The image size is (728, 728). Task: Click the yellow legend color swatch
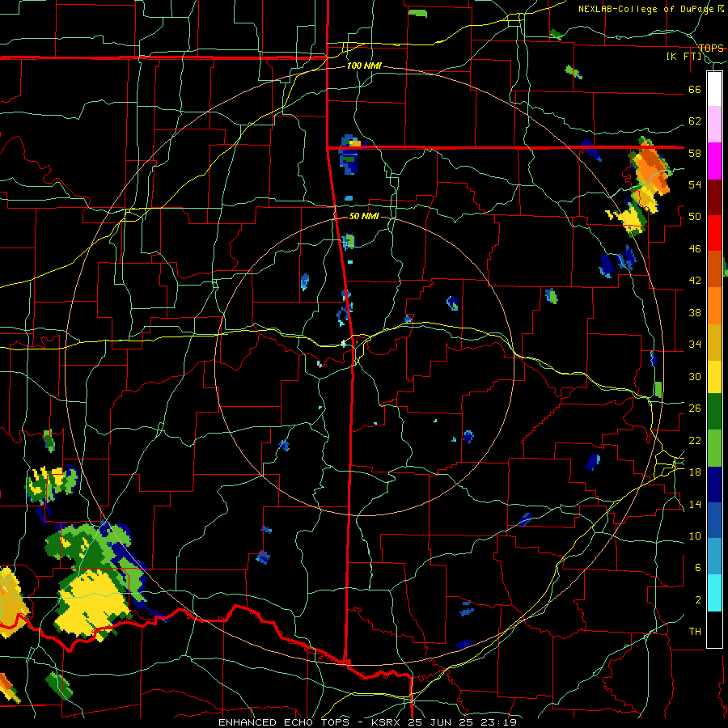tap(714, 377)
